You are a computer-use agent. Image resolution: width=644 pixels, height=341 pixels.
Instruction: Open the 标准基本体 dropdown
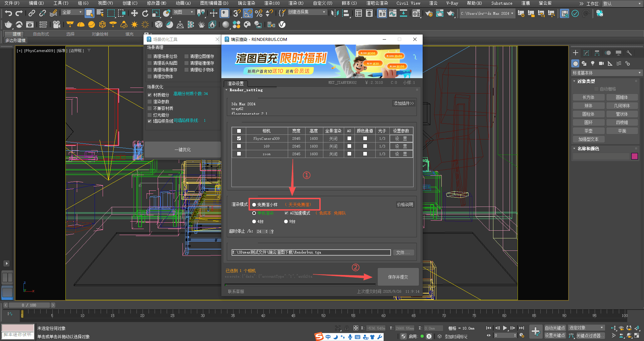point(606,73)
